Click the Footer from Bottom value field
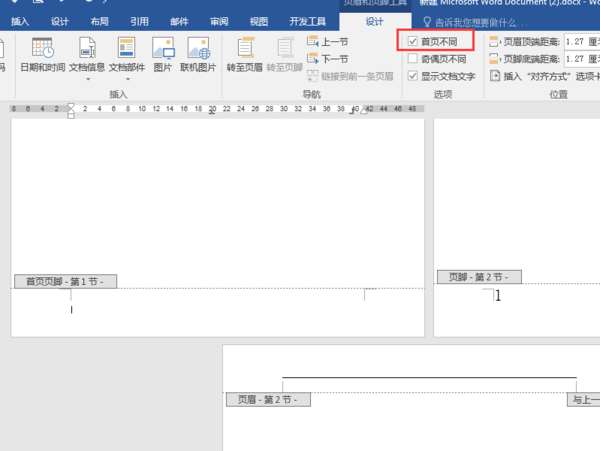This screenshot has width=600, height=451. tap(582, 59)
